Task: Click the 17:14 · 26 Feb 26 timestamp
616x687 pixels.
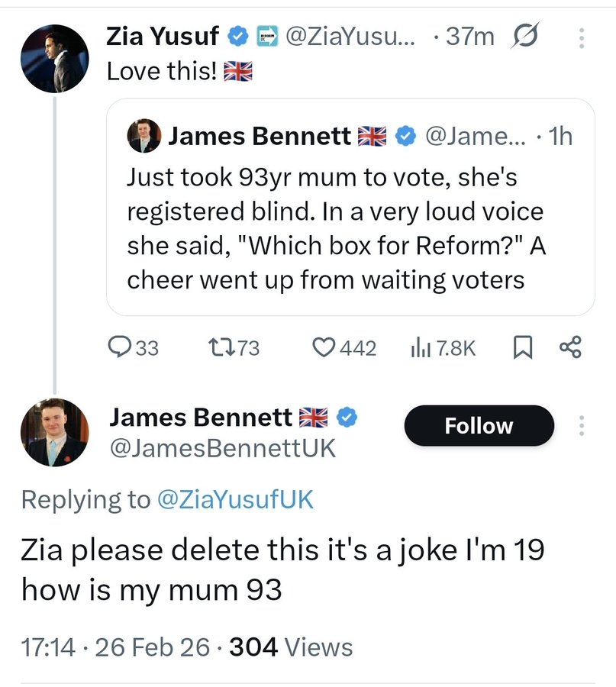Action: click(x=114, y=647)
